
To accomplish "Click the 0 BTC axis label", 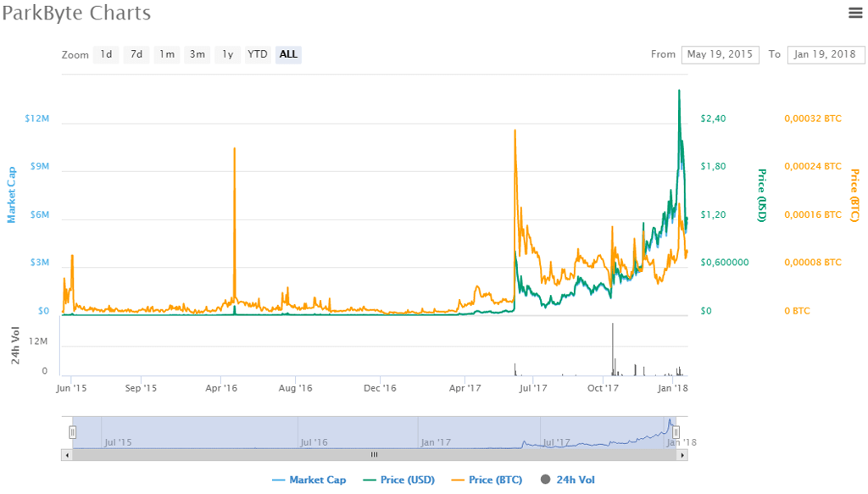I will (x=797, y=311).
